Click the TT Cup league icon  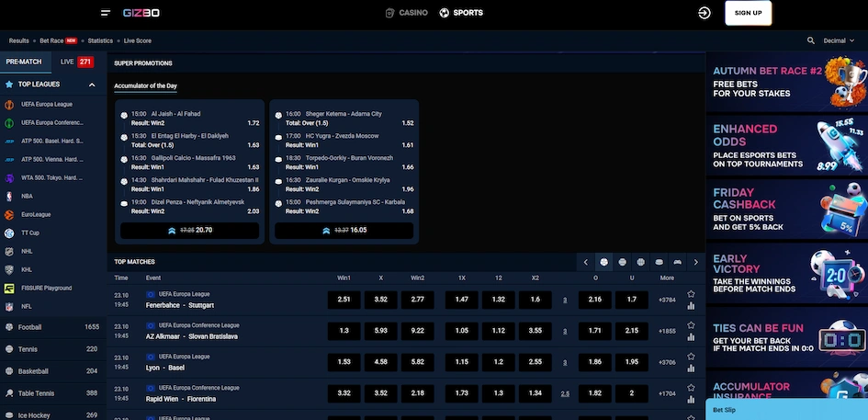(x=9, y=233)
